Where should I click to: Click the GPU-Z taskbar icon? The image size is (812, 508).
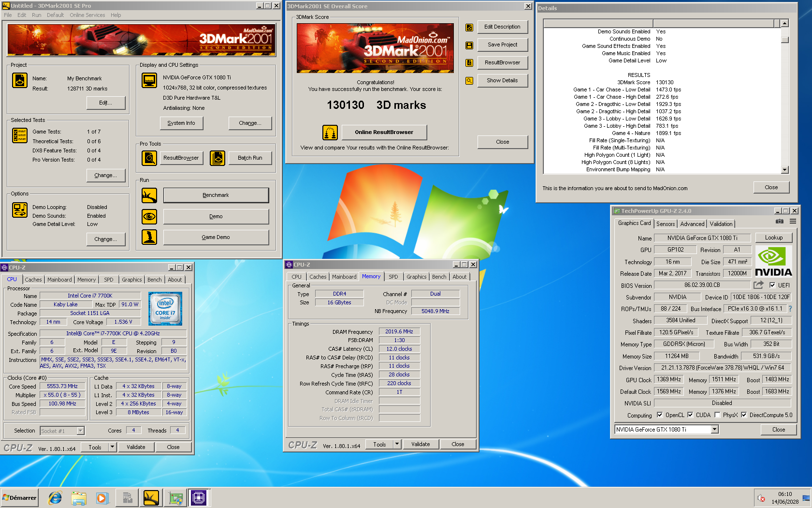click(175, 497)
